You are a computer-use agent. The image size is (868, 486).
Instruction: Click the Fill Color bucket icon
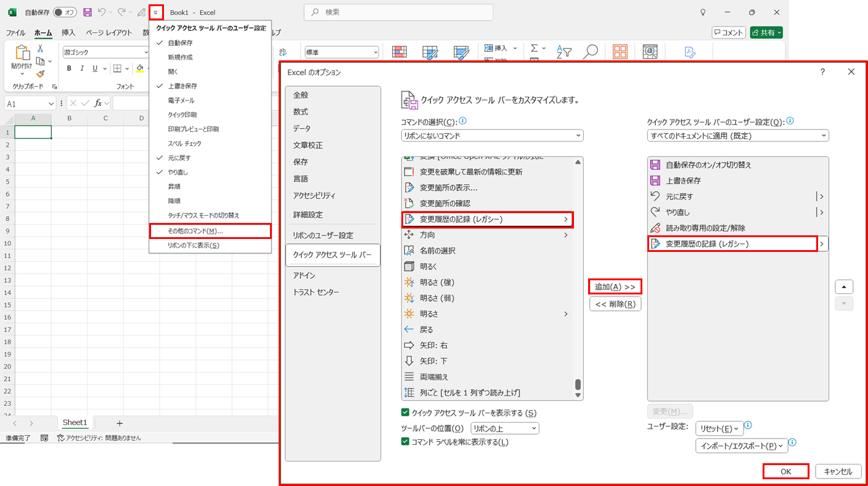point(140,68)
